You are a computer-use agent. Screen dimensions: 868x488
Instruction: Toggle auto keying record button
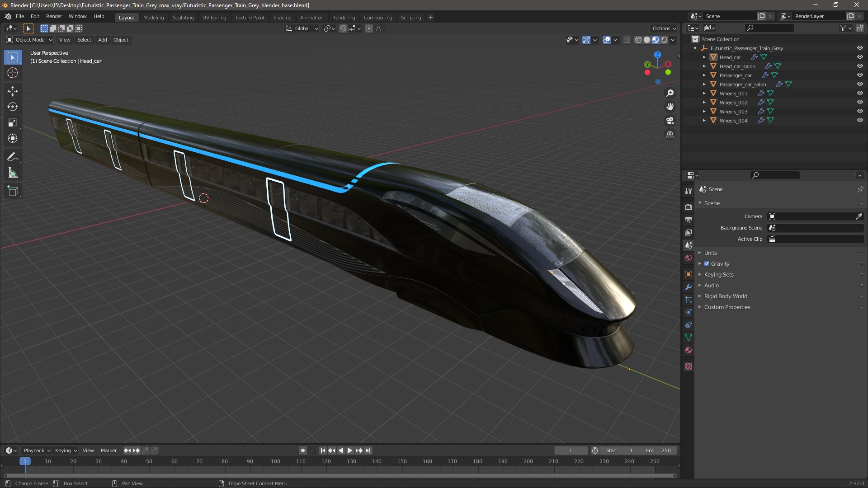(302, 450)
